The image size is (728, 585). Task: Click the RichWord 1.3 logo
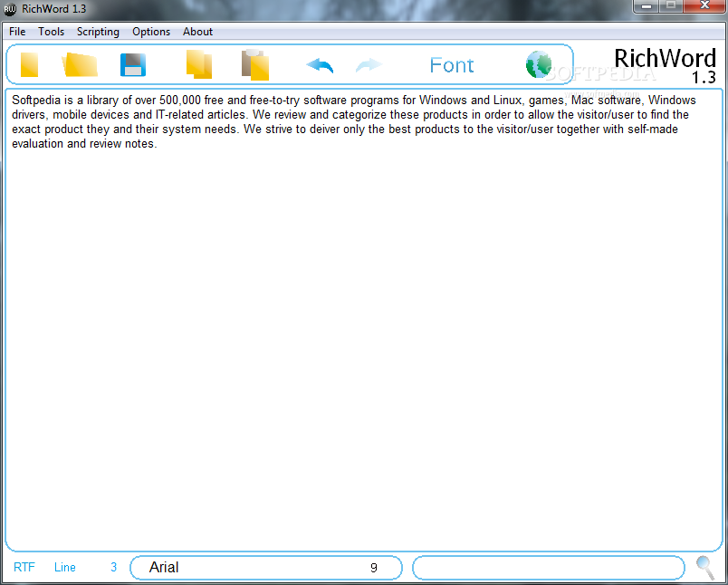click(665, 65)
